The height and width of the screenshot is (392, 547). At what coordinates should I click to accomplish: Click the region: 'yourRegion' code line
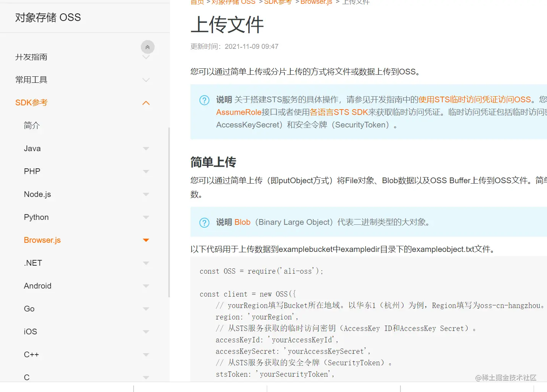click(257, 317)
